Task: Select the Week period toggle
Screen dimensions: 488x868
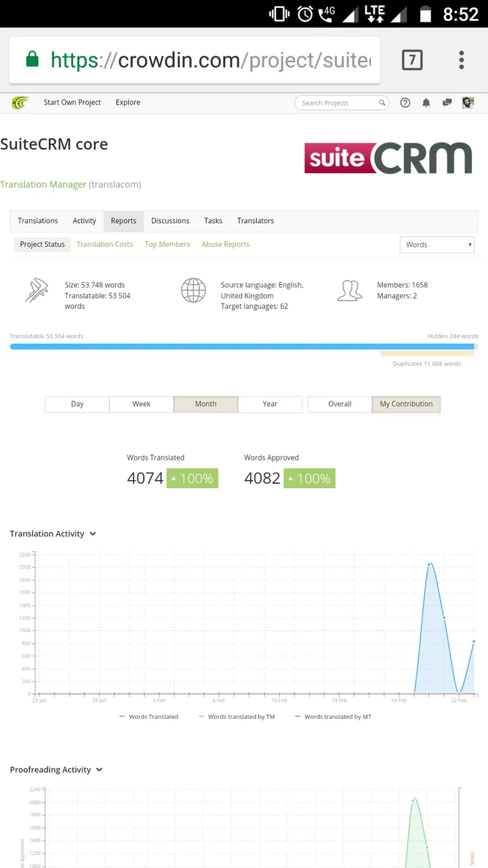Action: tap(142, 404)
